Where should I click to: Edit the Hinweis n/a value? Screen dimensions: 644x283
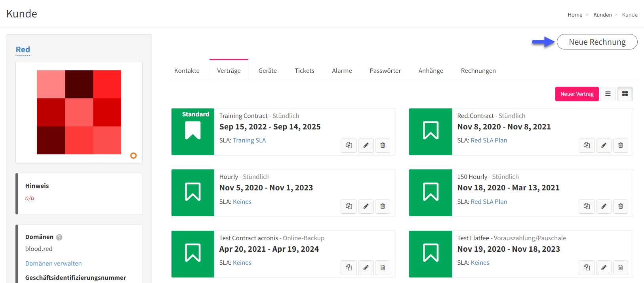coord(30,198)
